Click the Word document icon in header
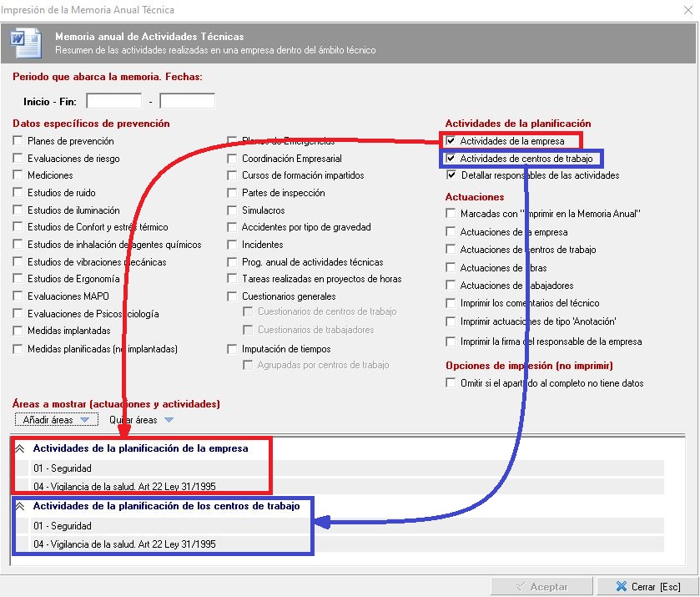The width and height of the screenshot is (700, 597). 26,43
